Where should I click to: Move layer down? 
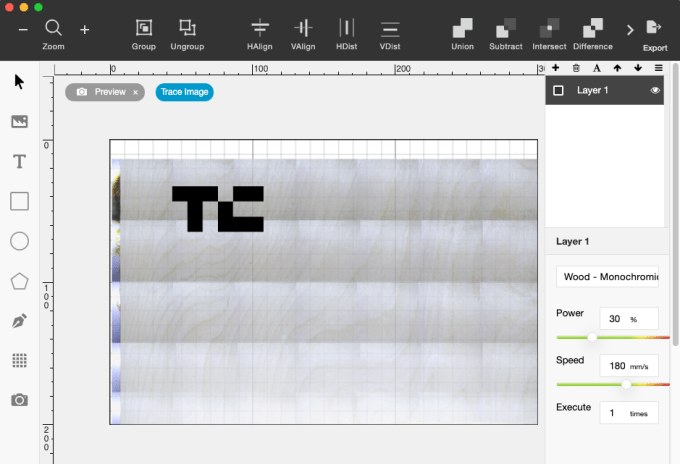638,68
